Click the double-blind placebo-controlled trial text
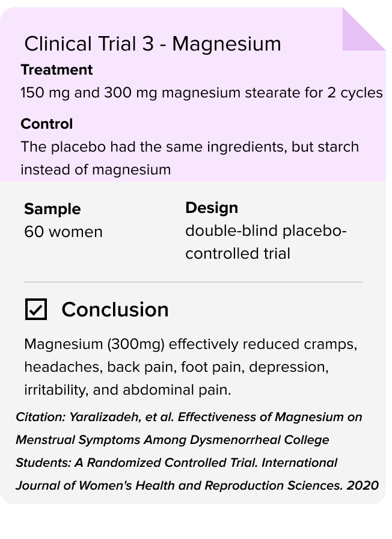Screen dimensions: 392x539 266,242
